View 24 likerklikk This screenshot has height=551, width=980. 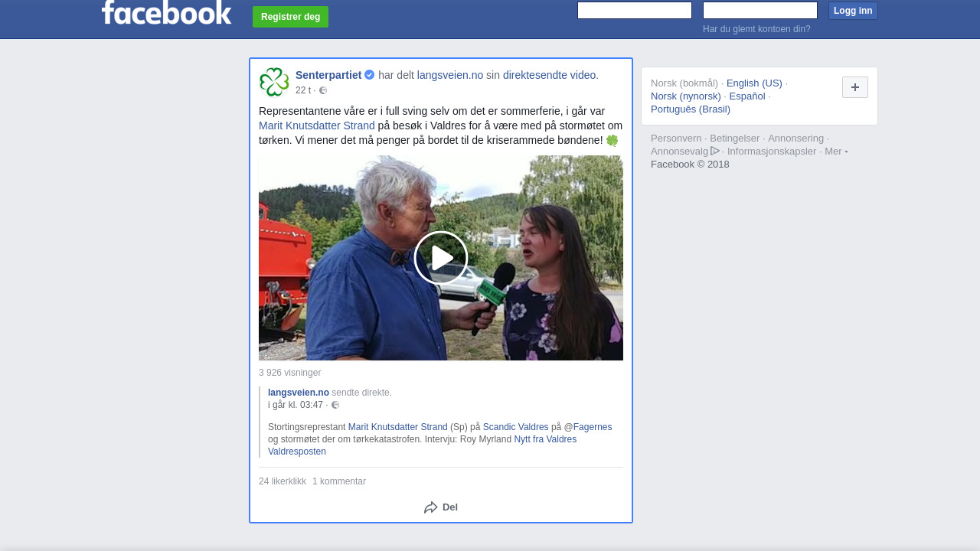pyautogui.click(x=283, y=481)
